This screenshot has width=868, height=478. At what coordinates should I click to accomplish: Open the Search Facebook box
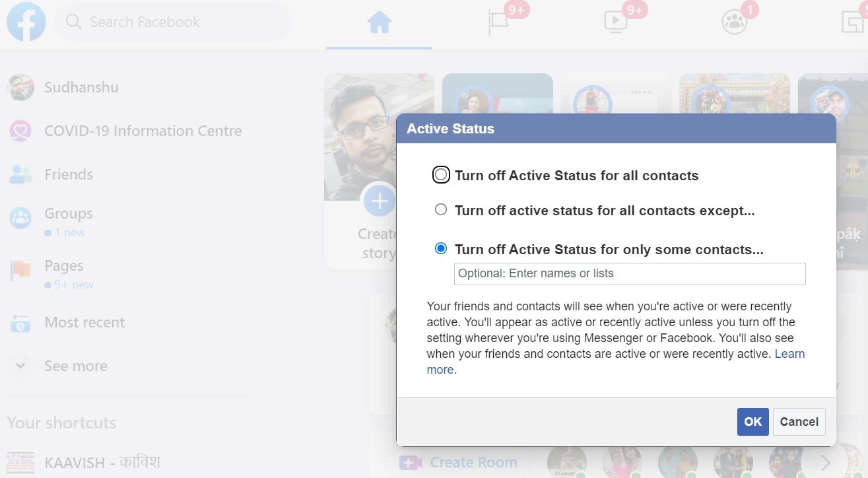click(x=173, y=21)
